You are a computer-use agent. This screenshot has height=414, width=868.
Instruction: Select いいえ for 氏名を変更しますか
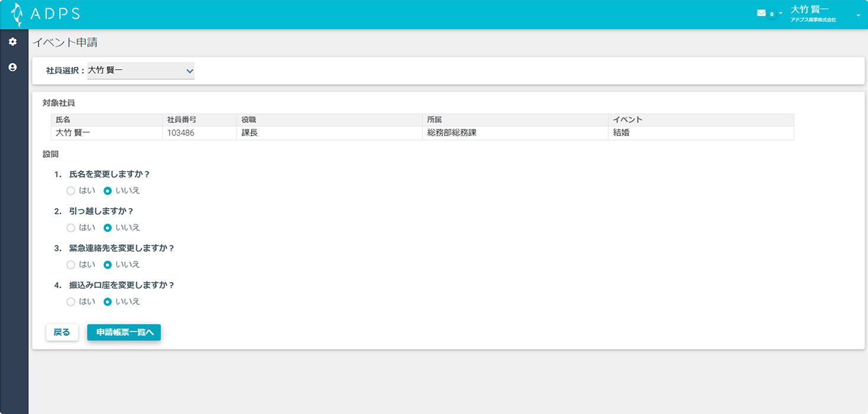108,191
